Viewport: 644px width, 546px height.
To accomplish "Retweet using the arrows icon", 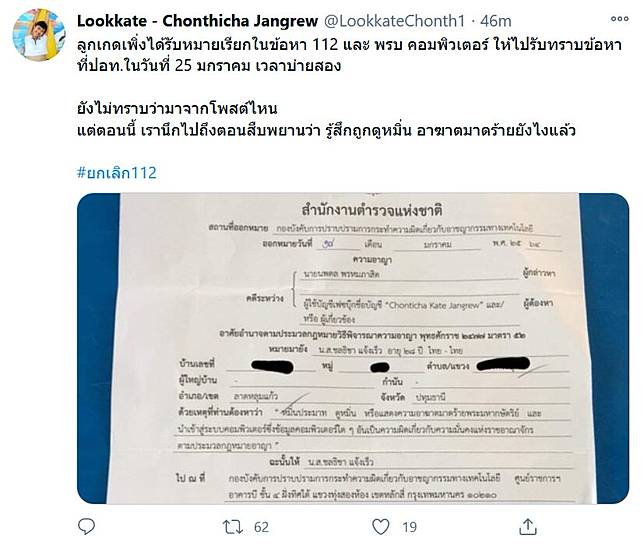I will click(x=232, y=527).
